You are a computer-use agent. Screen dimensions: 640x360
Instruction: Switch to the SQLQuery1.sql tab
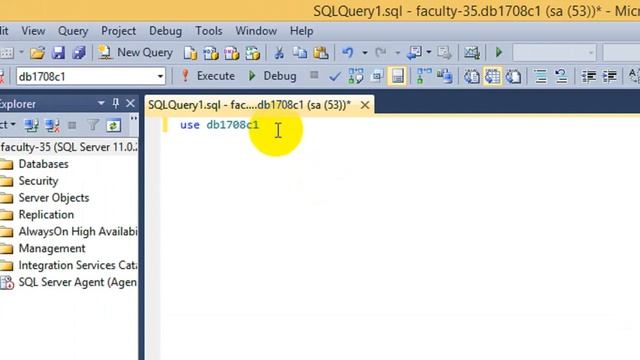coord(249,105)
